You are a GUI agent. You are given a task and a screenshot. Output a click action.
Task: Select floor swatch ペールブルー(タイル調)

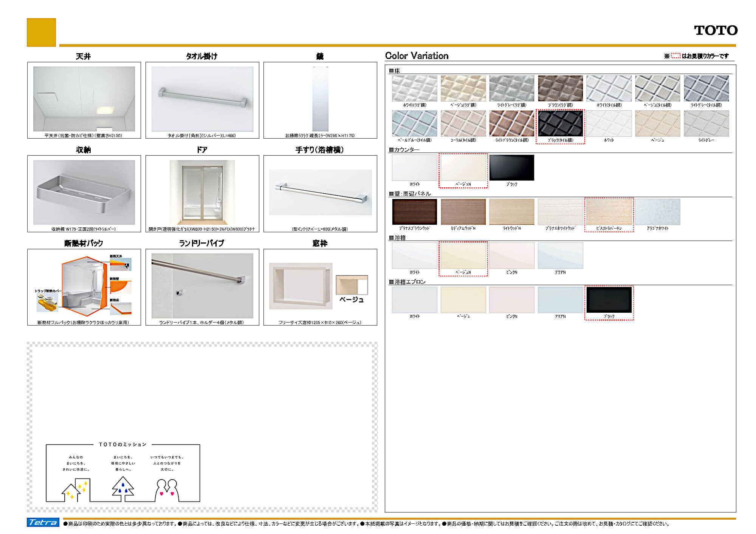tap(415, 123)
